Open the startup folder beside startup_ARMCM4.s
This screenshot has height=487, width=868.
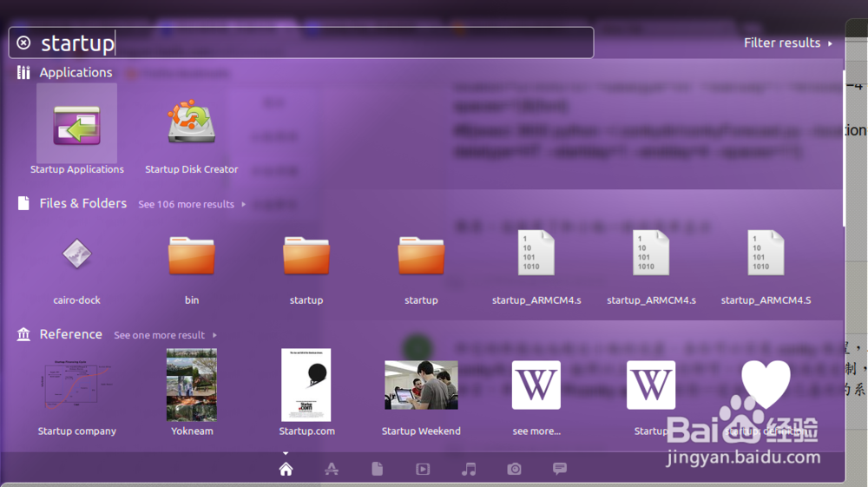[x=421, y=271]
